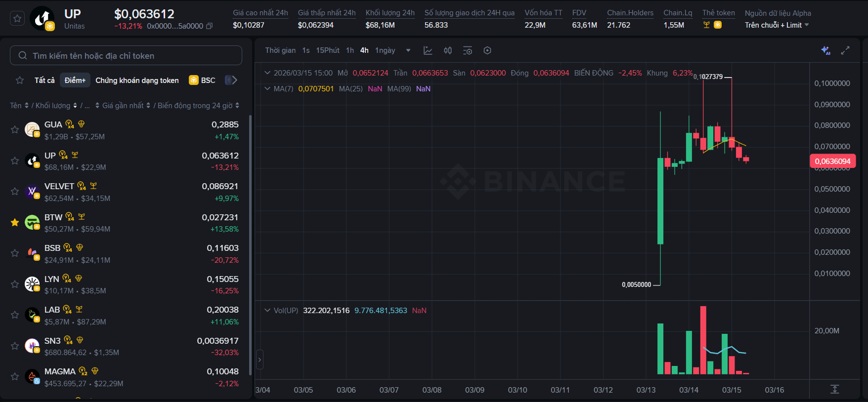Open the AI sparkle assistant icon
This screenshot has height=402, width=868.
(825, 50)
